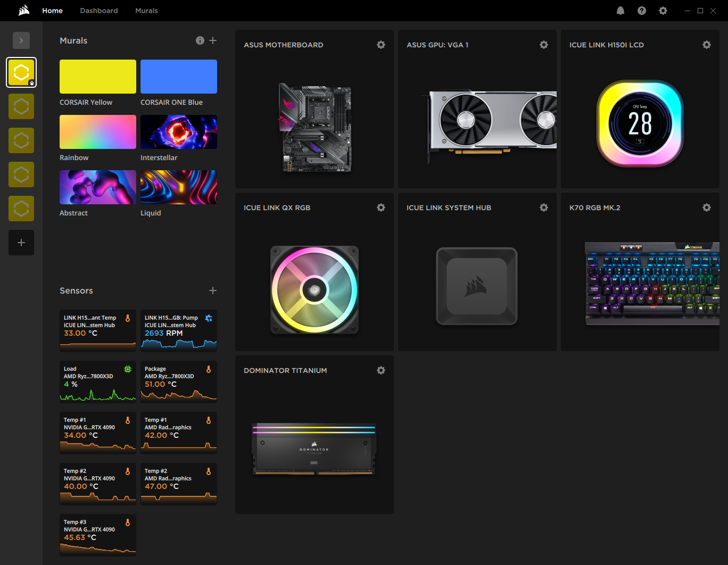Switch to the Murals tab
This screenshot has height=565, width=728.
[147, 11]
